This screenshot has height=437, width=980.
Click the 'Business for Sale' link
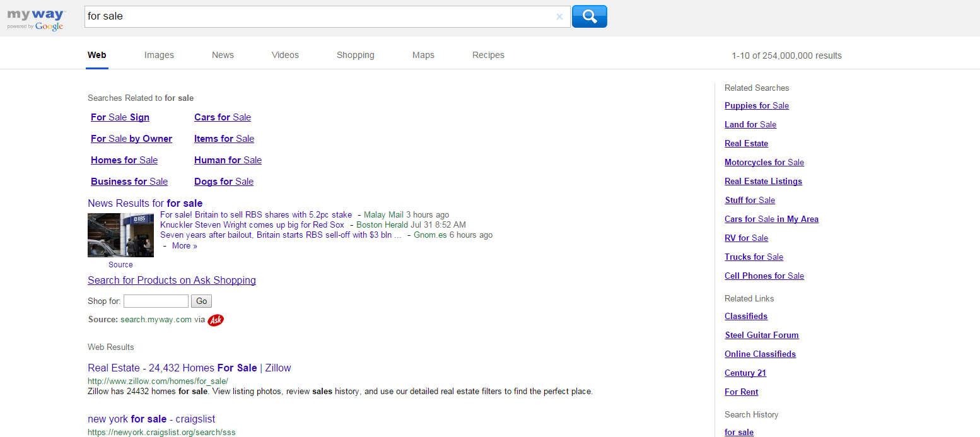point(129,182)
